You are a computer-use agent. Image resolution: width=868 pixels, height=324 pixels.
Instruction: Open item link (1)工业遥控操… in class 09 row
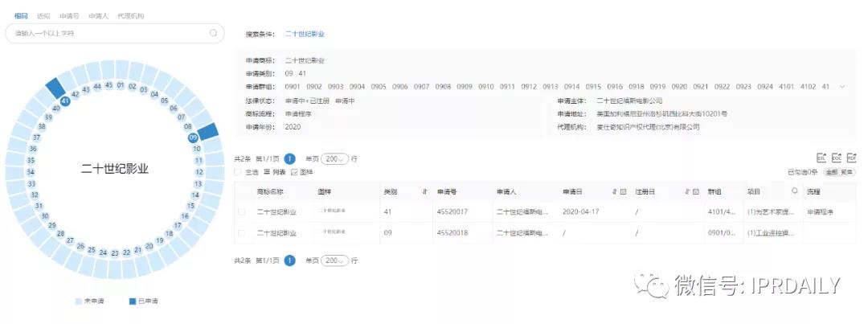[771, 233]
